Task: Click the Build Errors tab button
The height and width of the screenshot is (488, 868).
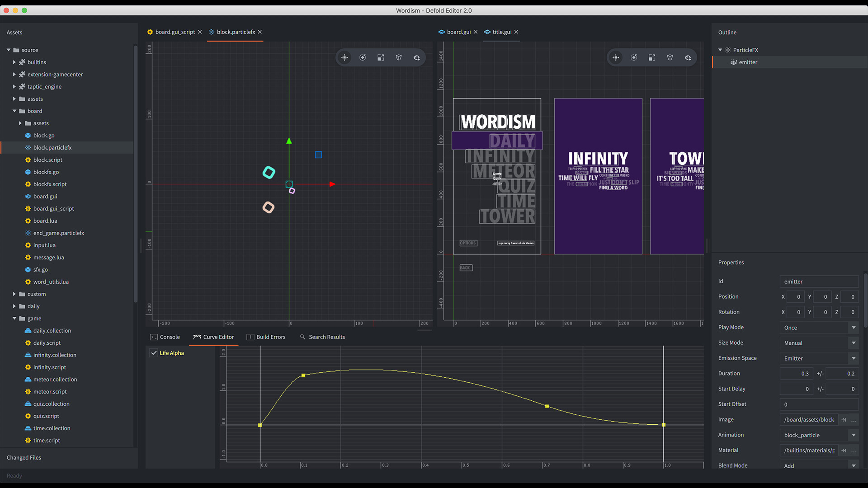Action: [x=270, y=337]
